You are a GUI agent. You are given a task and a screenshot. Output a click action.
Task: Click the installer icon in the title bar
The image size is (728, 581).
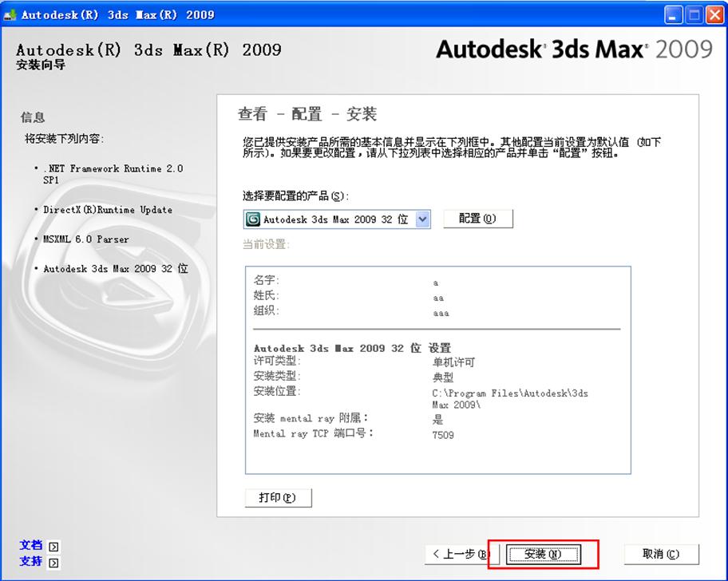[10, 15]
